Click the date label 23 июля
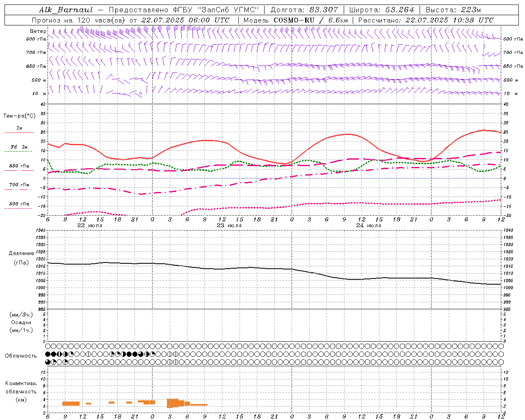525x420 pixels. pyautogui.click(x=229, y=226)
